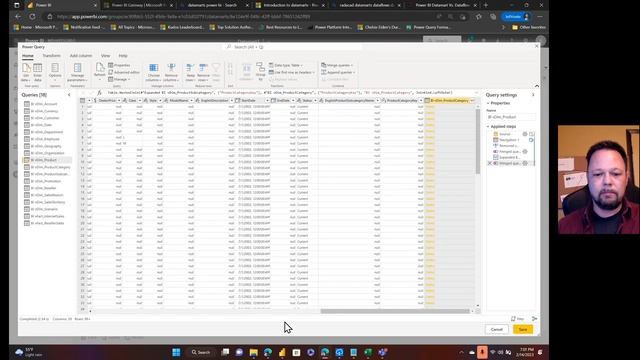Select the vFact_ResellerSales query
Viewport: 640px width, 360px height.
[47, 223]
